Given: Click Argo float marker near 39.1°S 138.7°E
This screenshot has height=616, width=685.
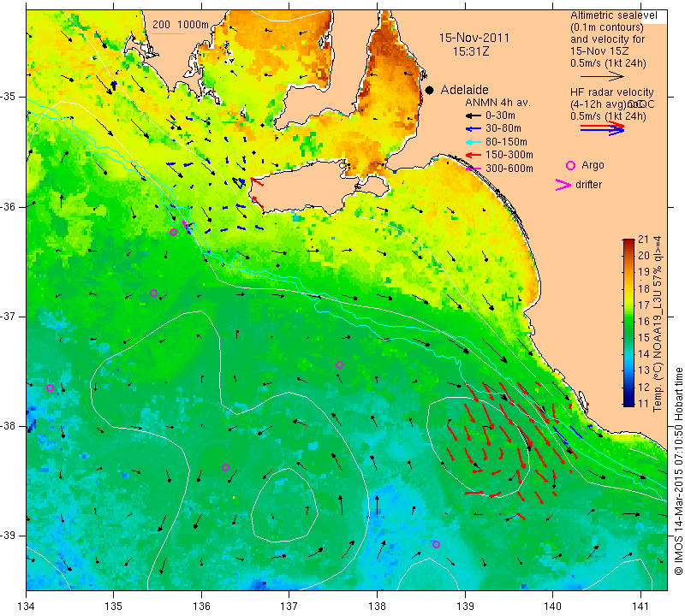Looking at the screenshot, I should (x=436, y=544).
